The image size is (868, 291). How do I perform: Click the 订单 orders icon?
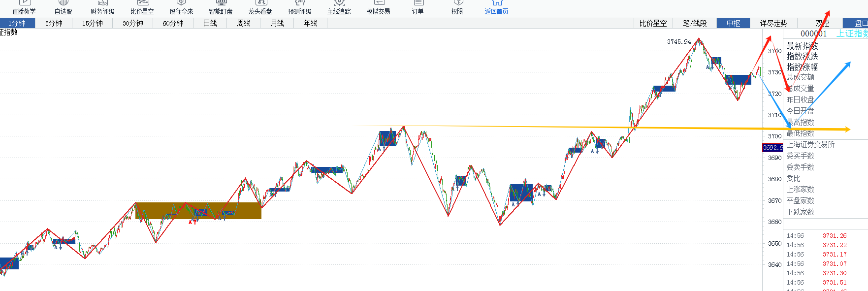click(x=418, y=7)
